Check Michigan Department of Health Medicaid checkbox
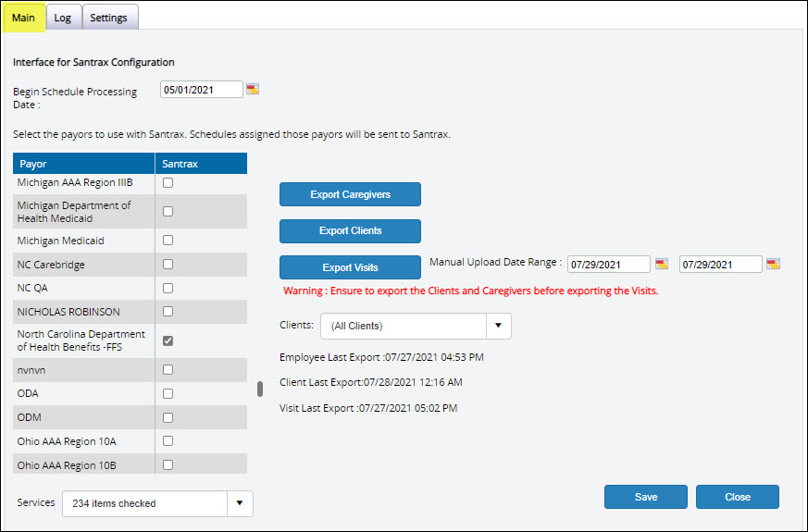 coord(168,211)
